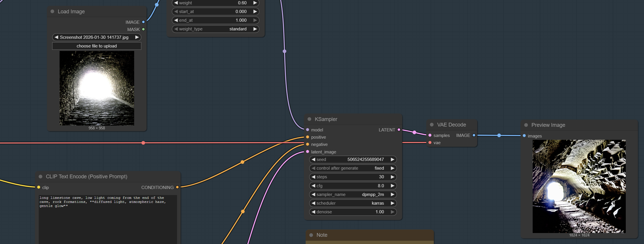The height and width of the screenshot is (244, 644).
Task: Click the MASK output socket on Load Image
Action: [x=143, y=29]
